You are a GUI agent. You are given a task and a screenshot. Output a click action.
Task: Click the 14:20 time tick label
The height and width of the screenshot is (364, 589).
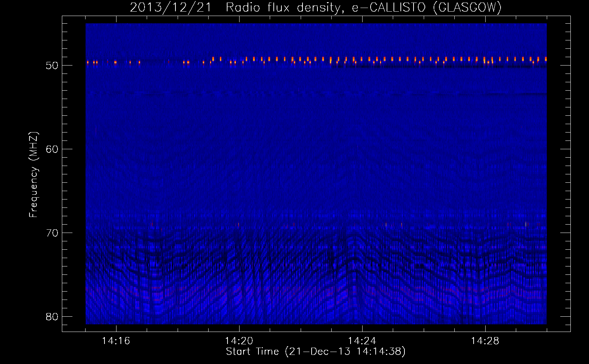pos(239,341)
